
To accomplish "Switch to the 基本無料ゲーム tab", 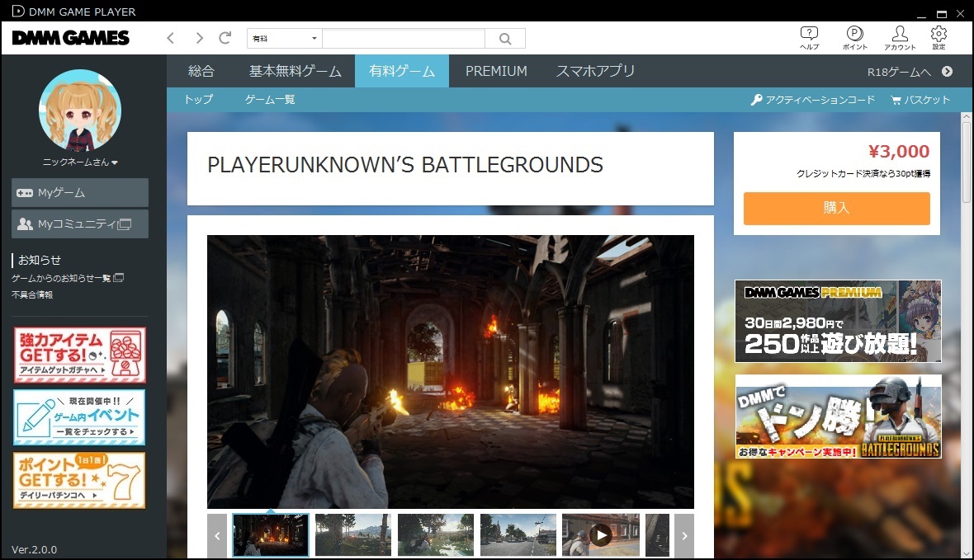I will (x=295, y=71).
